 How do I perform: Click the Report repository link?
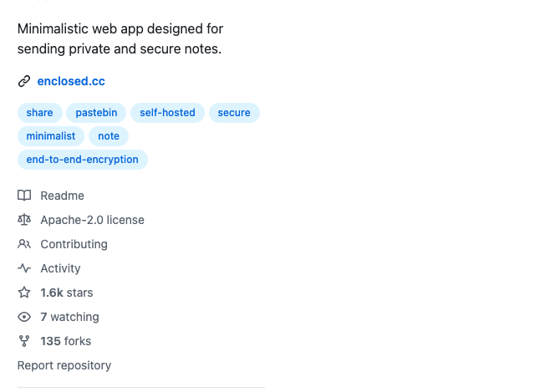tap(64, 365)
